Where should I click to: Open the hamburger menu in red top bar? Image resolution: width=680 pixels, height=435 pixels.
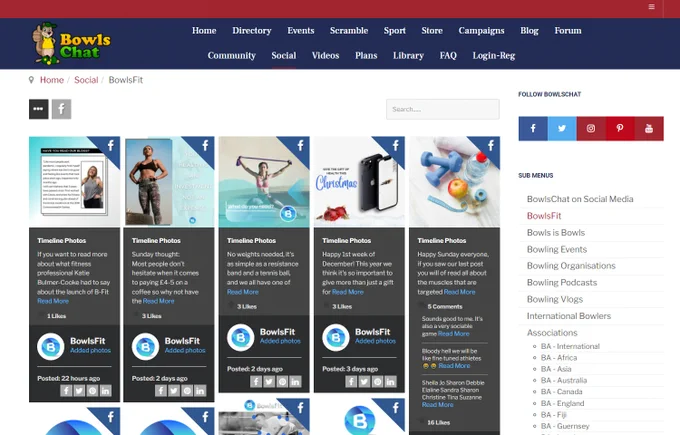click(651, 7)
